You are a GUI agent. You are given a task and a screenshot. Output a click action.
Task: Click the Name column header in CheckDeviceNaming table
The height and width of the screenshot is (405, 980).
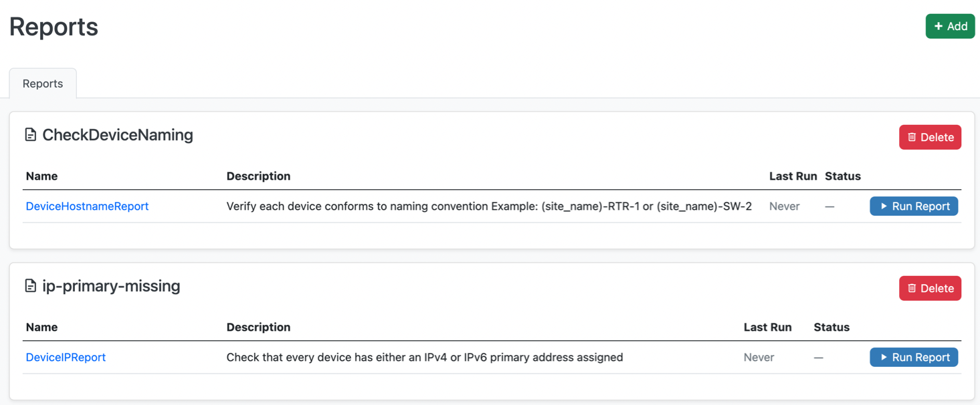point(41,176)
